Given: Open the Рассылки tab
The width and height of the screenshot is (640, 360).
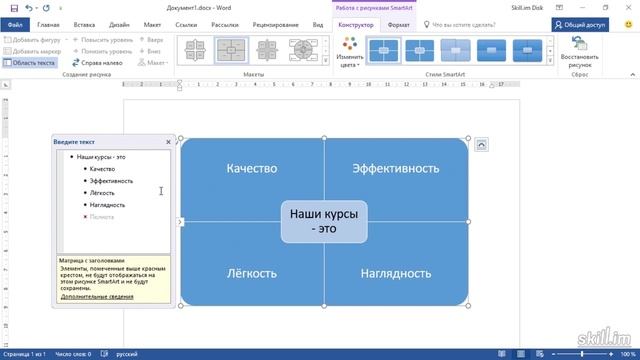Looking at the screenshot, I should tap(224, 25).
